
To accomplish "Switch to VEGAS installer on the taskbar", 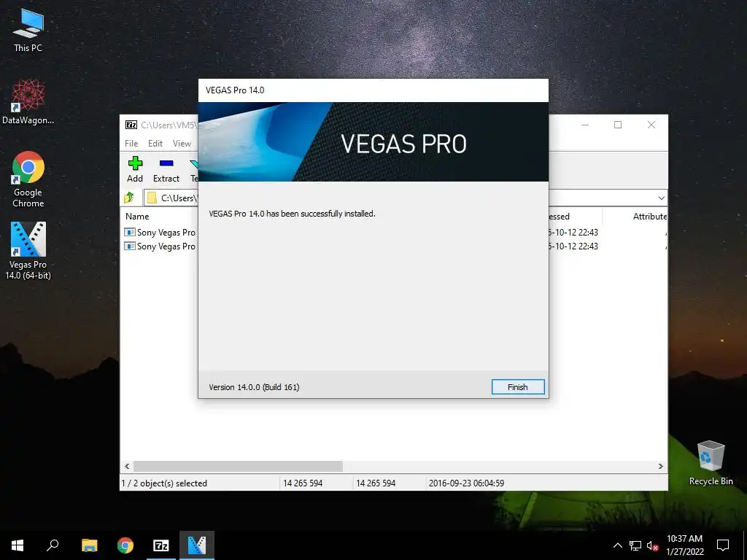I will 197,545.
